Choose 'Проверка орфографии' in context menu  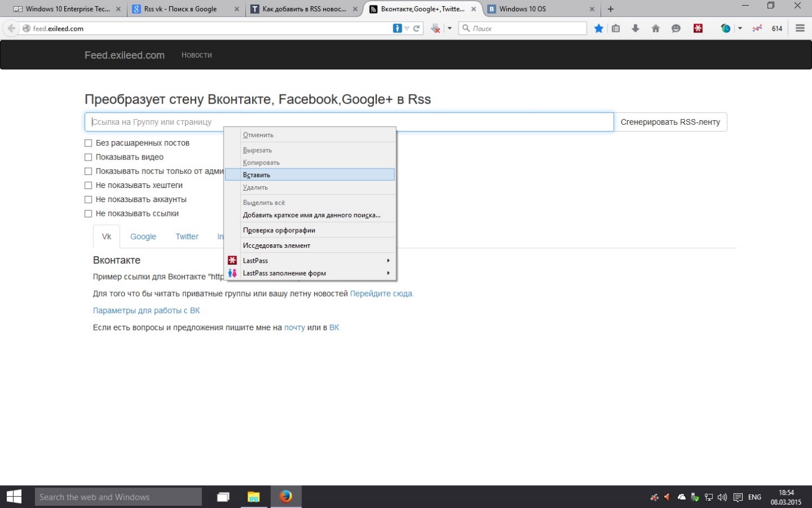coord(310,230)
